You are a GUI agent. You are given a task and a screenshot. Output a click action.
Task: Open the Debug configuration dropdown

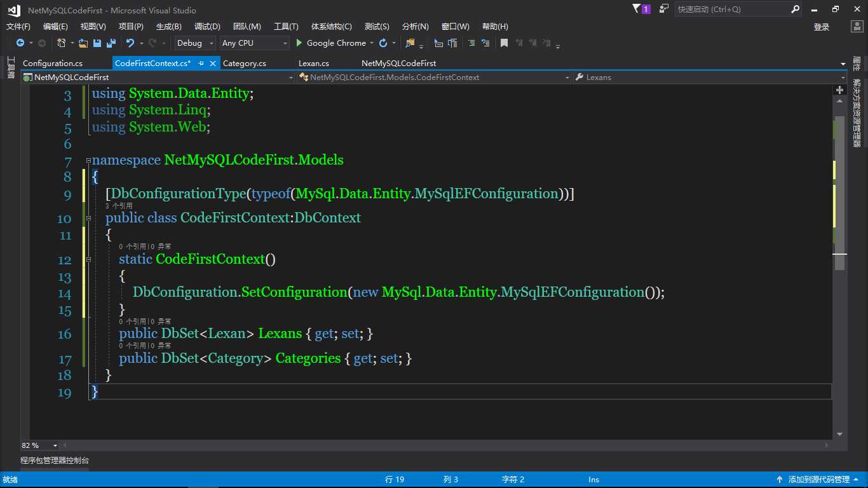point(195,43)
